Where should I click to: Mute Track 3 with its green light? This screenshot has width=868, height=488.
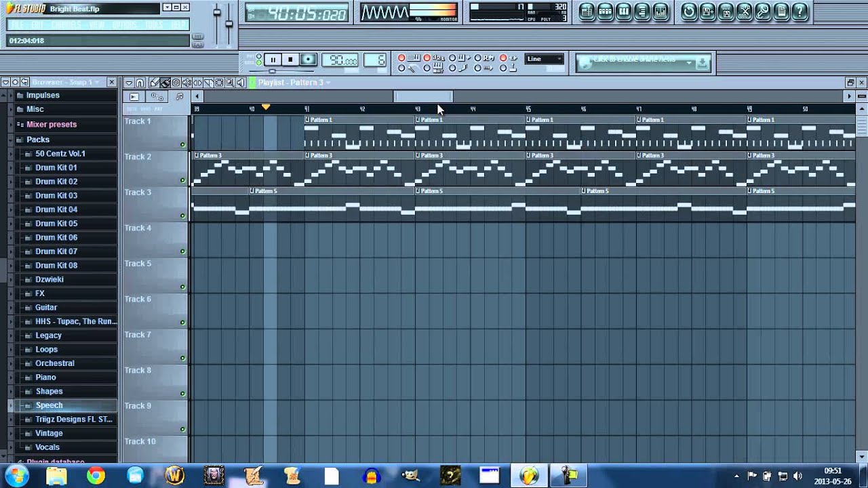(x=182, y=216)
